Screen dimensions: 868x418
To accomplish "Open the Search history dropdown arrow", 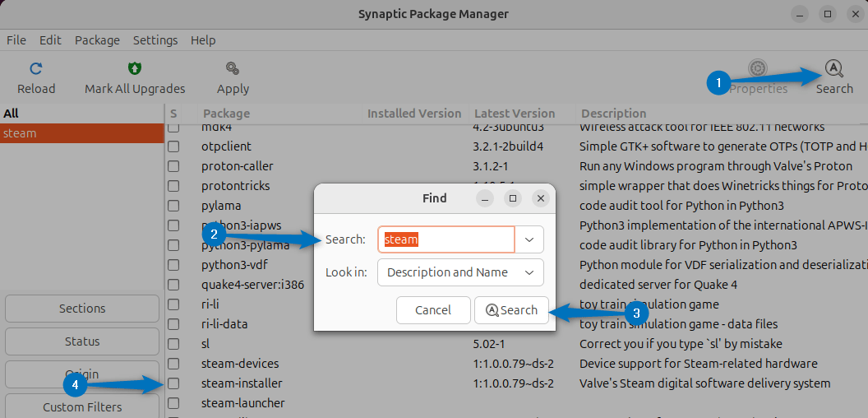I will pyautogui.click(x=529, y=239).
